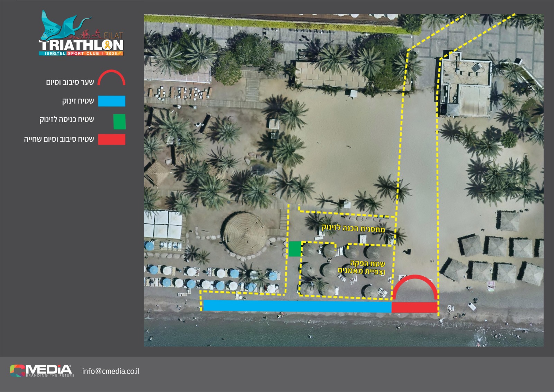Image resolution: width=554 pixels, height=392 pixels.
Task: Click the ISROTEL SPORT CLUB 2025 banner
Action: pos(81,53)
